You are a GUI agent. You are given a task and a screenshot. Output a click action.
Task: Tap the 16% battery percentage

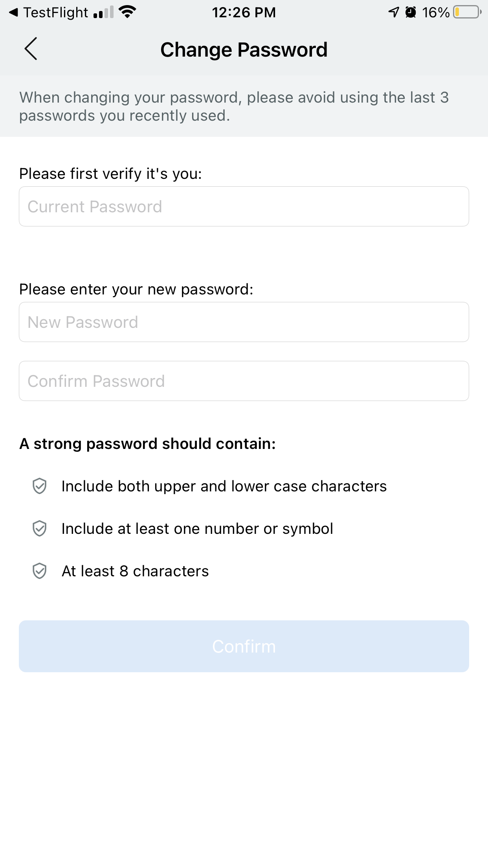click(435, 13)
